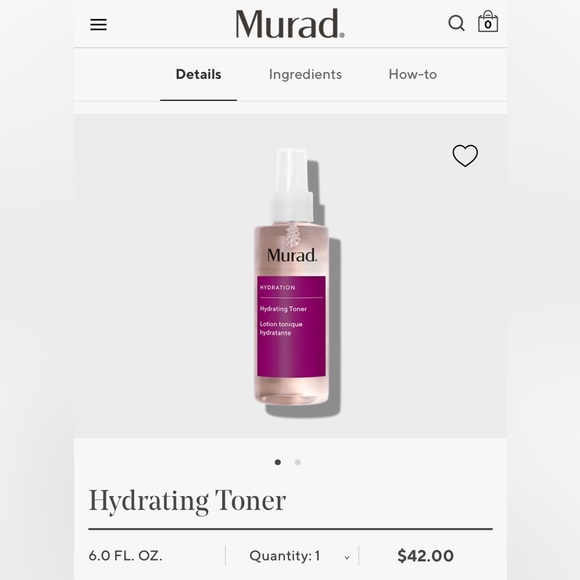
Task: Open the shopping bag cart
Action: 488,21
